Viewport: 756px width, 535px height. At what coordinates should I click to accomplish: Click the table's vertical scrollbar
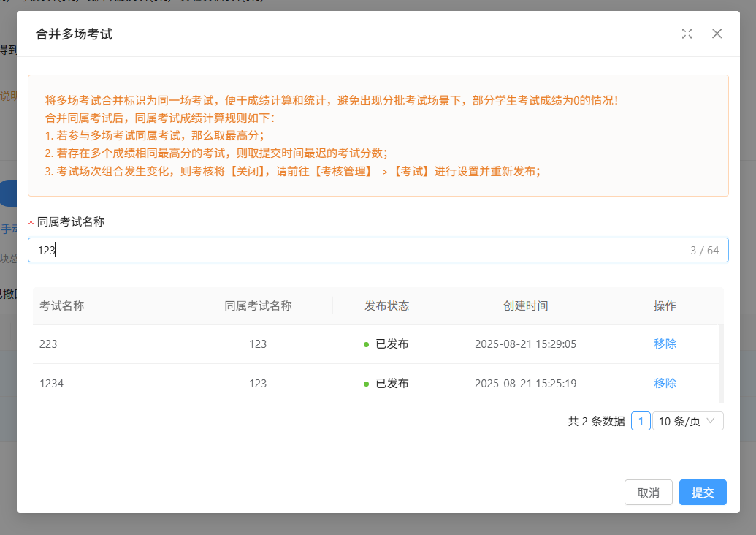point(721,363)
